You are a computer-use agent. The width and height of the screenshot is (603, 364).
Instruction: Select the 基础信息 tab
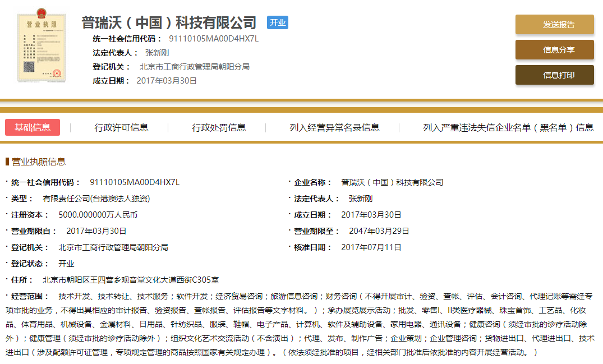(33, 127)
